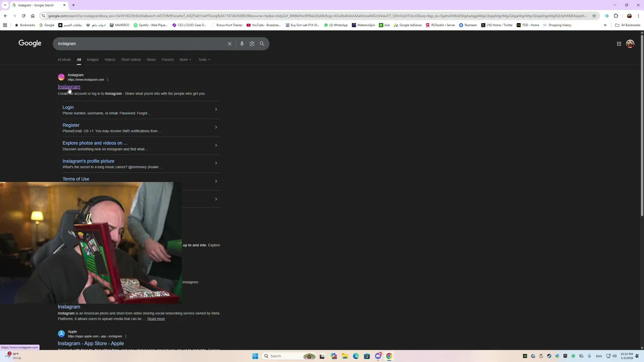This screenshot has width=644, height=362.
Task: Start a voice search with the microphone icon
Action: tap(242, 44)
